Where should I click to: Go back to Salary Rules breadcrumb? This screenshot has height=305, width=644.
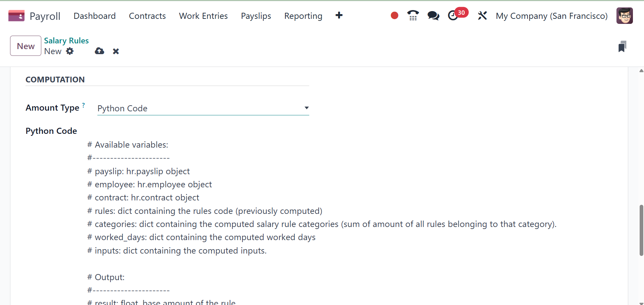[x=66, y=41]
